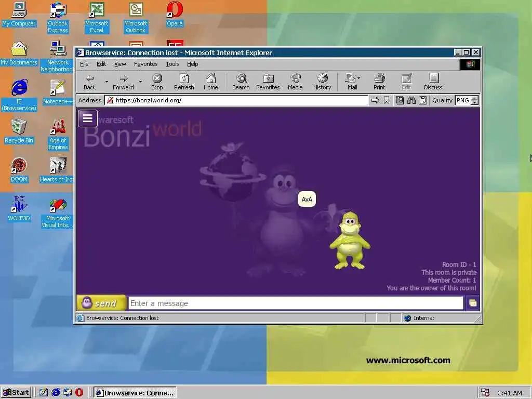The height and width of the screenshot is (399, 532).
Task: Click the bookmarks book icon
Action: point(400,100)
